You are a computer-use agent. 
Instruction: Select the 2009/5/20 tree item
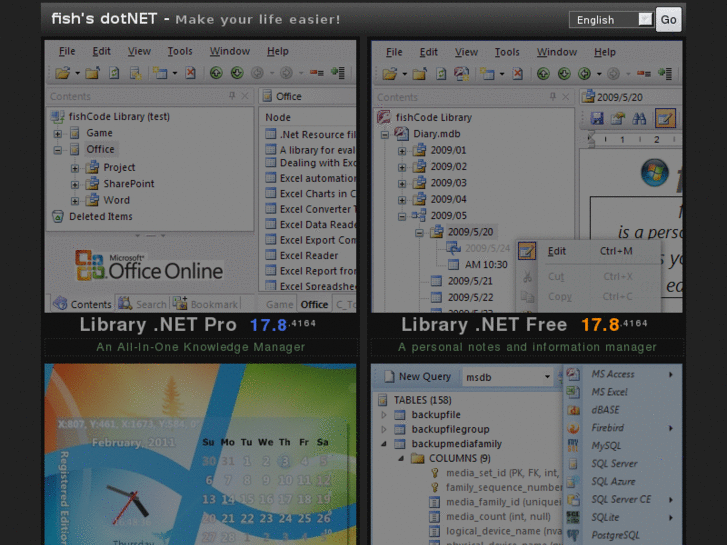470,232
